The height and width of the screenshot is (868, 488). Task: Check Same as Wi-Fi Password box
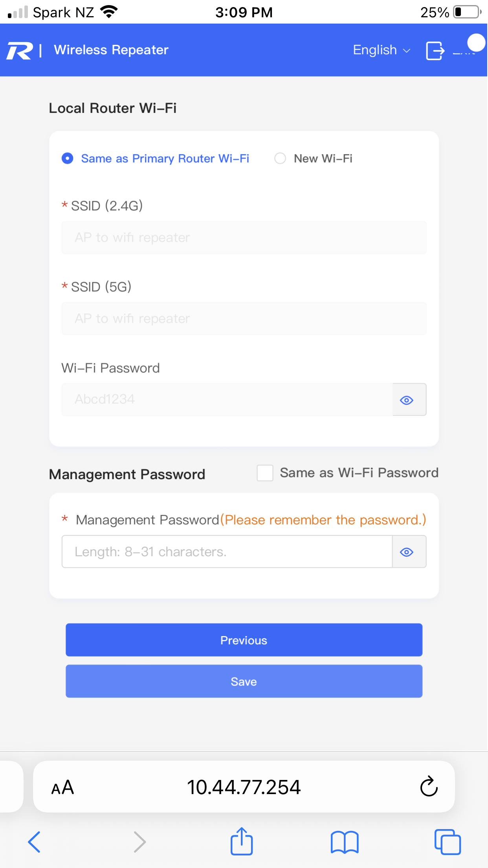pos(265,473)
